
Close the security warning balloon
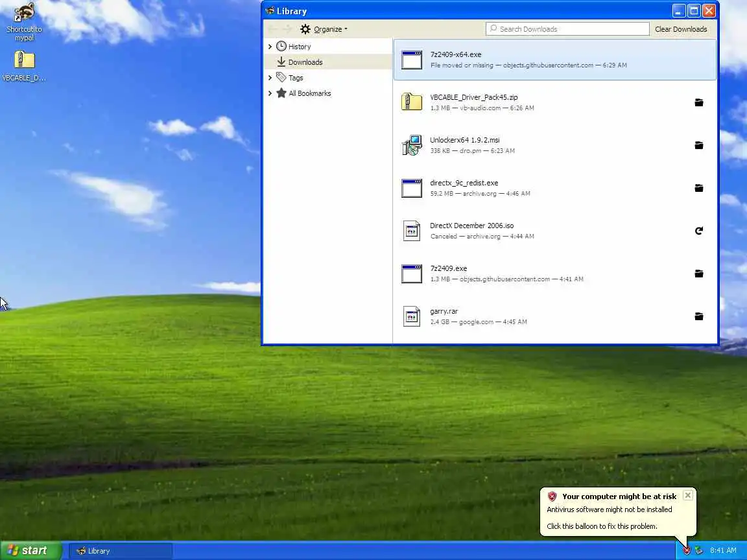(x=687, y=495)
